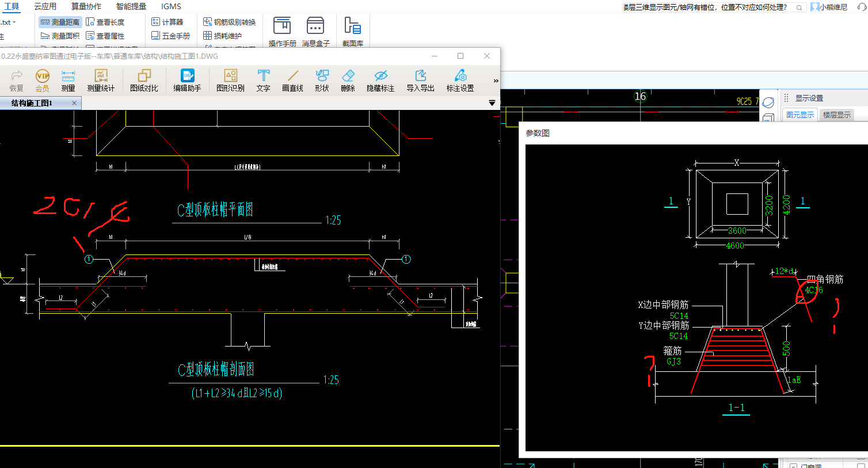Select the 删除 eraser tool
The width and height of the screenshot is (868, 468).
click(x=348, y=80)
